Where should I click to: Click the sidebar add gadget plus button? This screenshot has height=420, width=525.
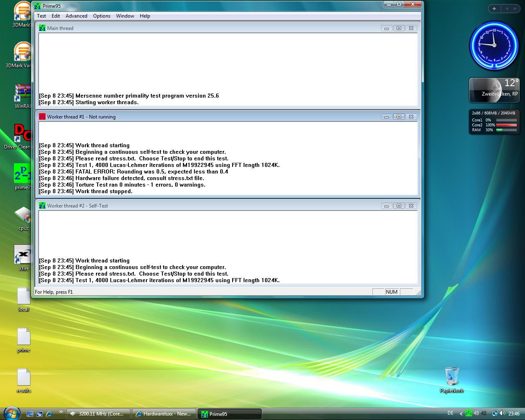pos(494,8)
